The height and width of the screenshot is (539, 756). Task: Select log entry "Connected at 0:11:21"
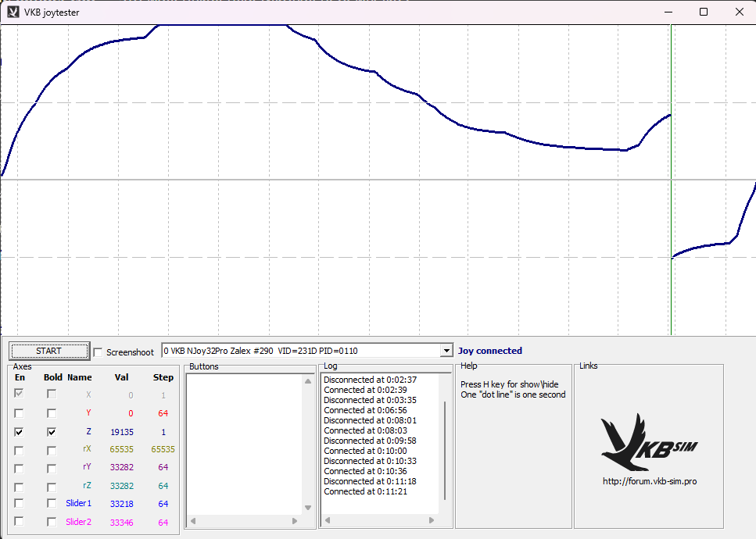(x=365, y=491)
